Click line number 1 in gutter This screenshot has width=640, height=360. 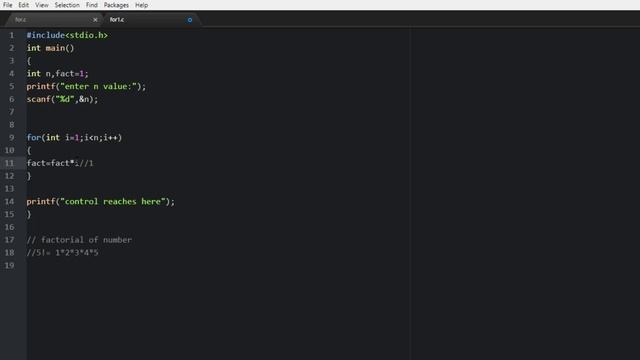click(x=12, y=36)
